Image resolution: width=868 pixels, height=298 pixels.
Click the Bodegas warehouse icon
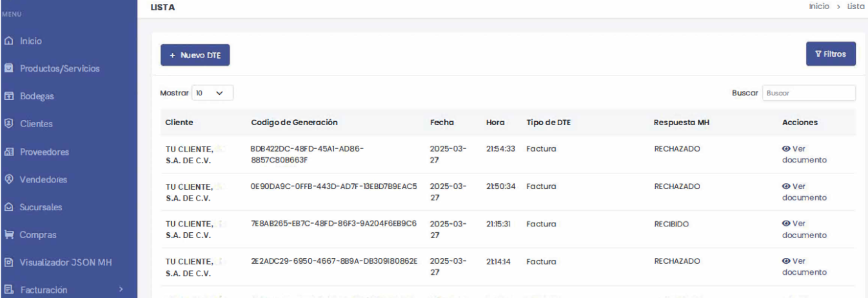click(x=8, y=96)
